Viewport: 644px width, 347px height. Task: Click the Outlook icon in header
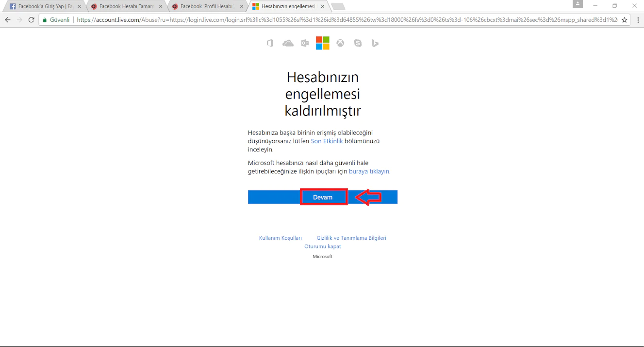pyautogui.click(x=305, y=43)
